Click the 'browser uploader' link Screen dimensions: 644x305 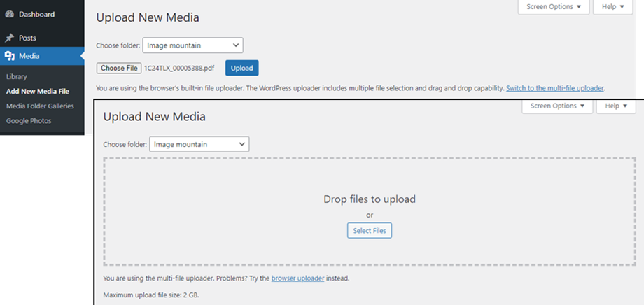pyautogui.click(x=296, y=278)
